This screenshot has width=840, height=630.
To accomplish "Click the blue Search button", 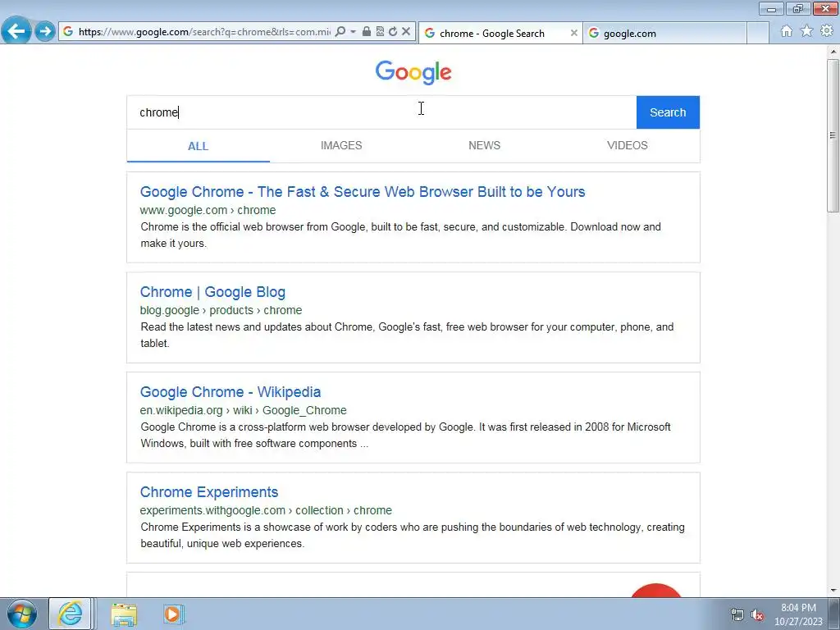I will tap(668, 112).
